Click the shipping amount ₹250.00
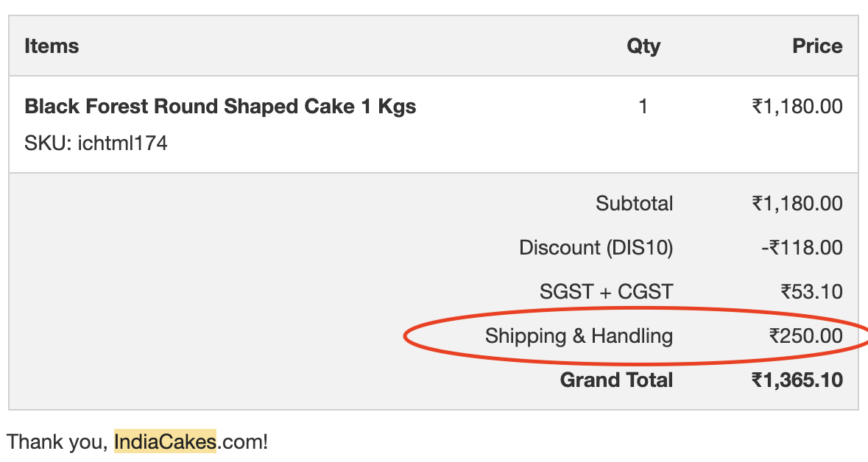Viewport: 868px width, 462px height. [x=805, y=336]
